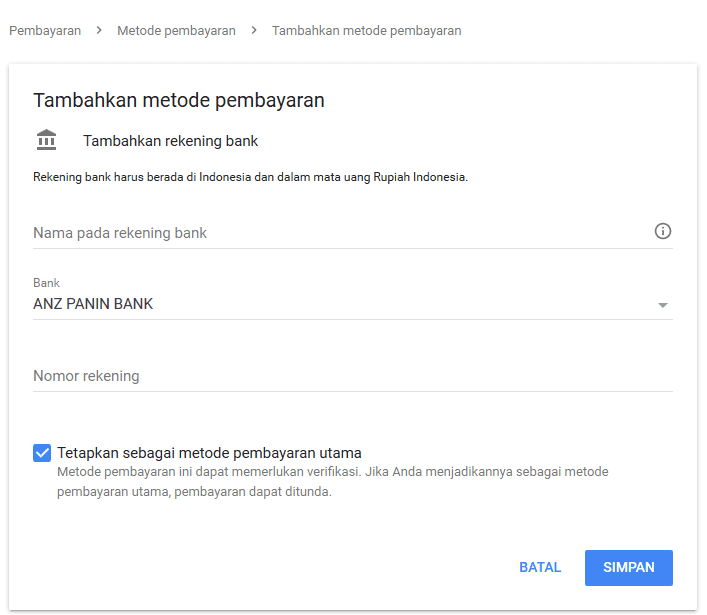Click the Tambahkan rekening bank heading
This screenshot has height=615, width=707.
tap(170, 141)
